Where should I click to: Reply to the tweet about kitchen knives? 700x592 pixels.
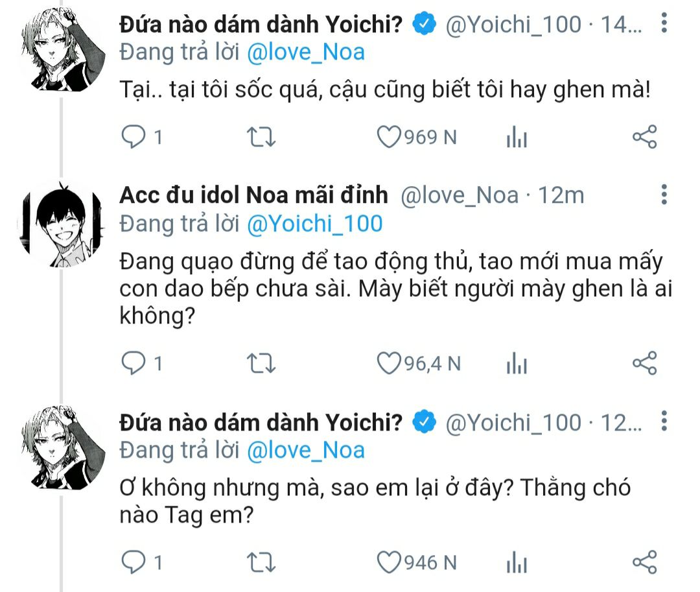[134, 364]
